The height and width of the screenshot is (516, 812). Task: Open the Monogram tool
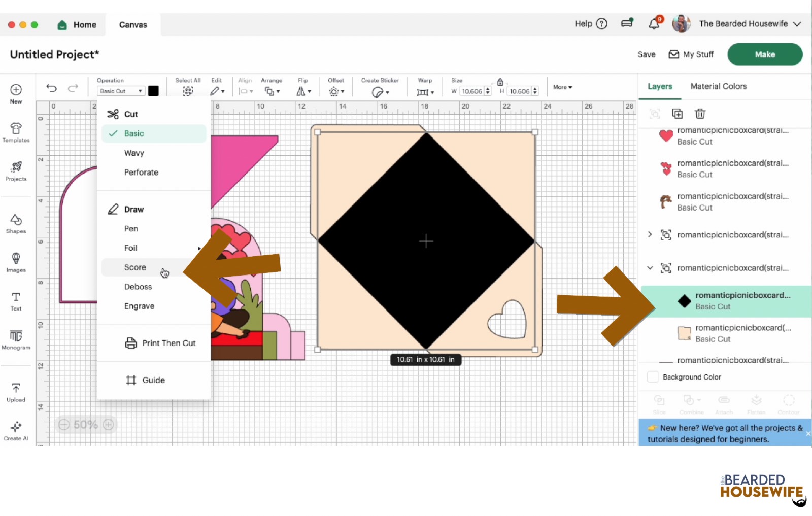(16, 339)
